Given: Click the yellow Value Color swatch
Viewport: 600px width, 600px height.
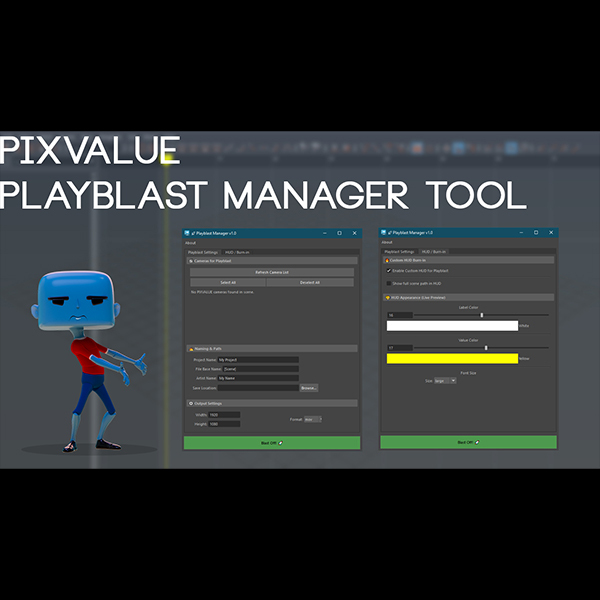Looking at the screenshot, I should pos(452,359).
